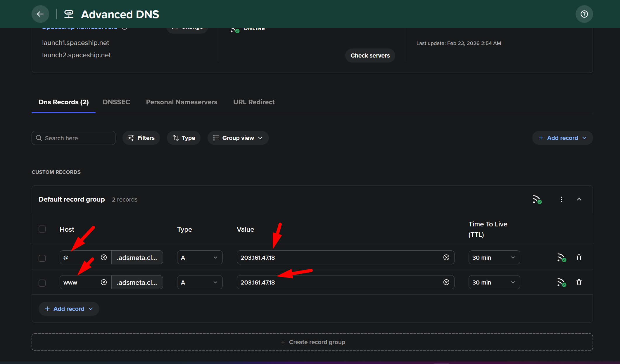The width and height of the screenshot is (620, 364).
Task: Clear the @ host field with X icon
Action: pyautogui.click(x=104, y=257)
